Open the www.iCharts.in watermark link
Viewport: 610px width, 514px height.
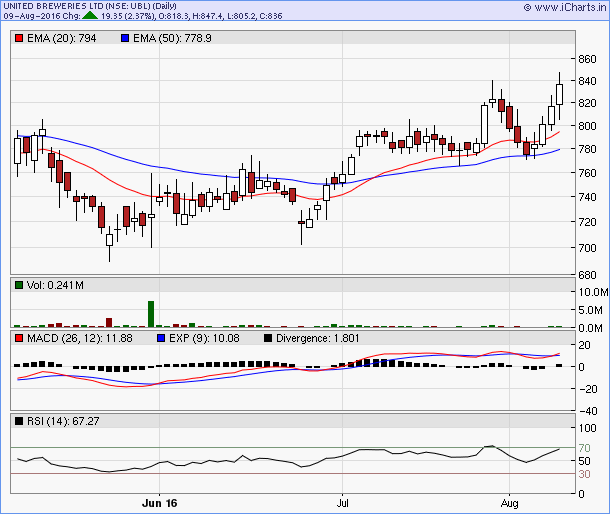pyautogui.click(x=565, y=7)
